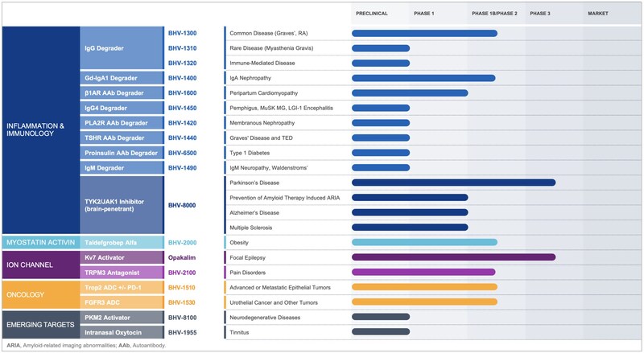Select the PHASE 3 column header
644x353 pixels.
point(541,14)
